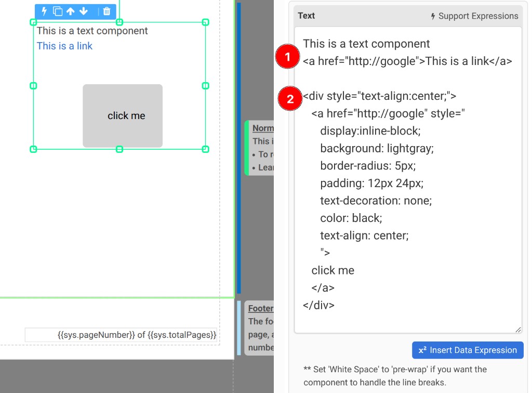This screenshot has width=532, height=393.
Task: Select the page number footer field
Action: tap(121, 335)
